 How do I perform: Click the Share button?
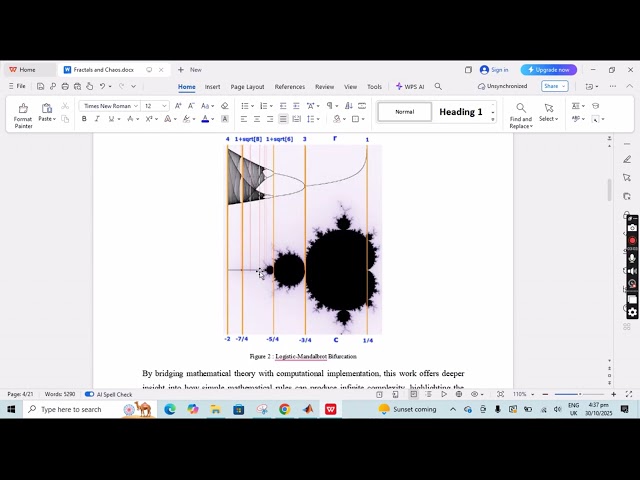pos(554,86)
